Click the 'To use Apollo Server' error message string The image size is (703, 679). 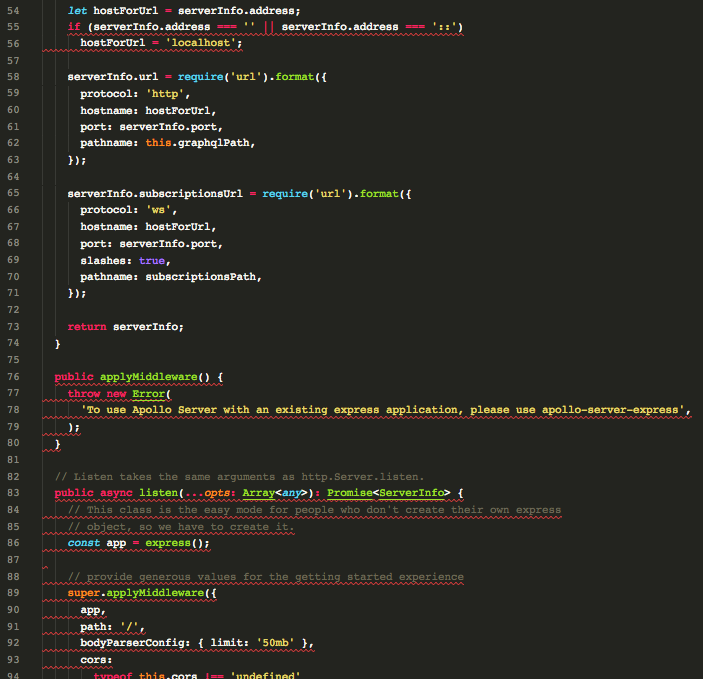tap(382, 410)
